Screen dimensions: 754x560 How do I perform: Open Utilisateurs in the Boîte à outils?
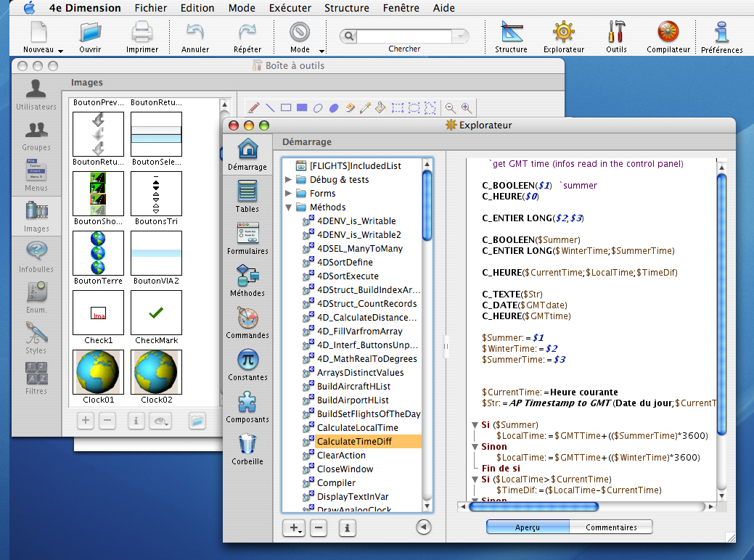(36, 95)
